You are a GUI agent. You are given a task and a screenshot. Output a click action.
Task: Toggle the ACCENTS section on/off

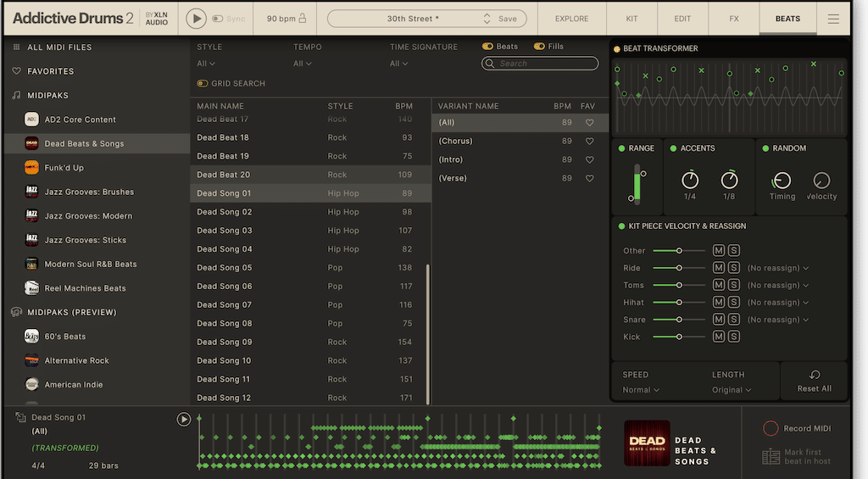point(673,148)
